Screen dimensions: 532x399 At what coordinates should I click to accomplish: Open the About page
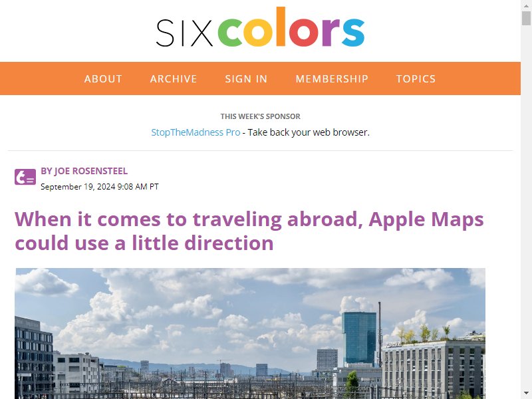pyautogui.click(x=103, y=78)
